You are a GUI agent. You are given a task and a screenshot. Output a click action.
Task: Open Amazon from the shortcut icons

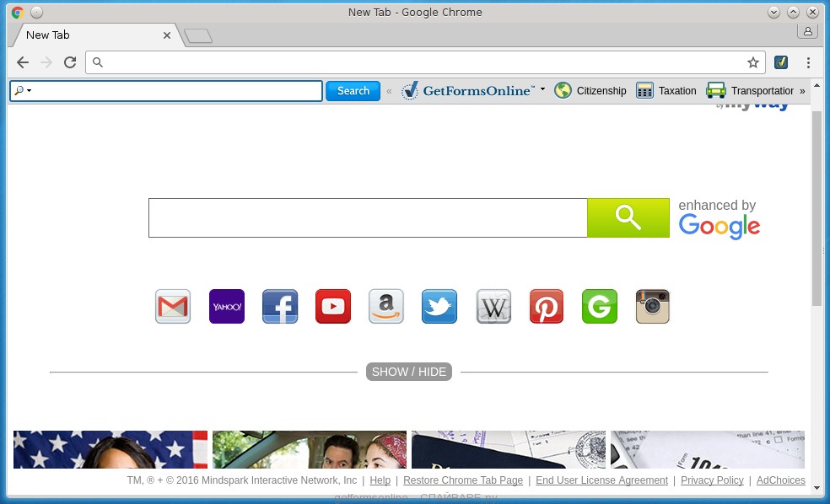[x=385, y=306]
